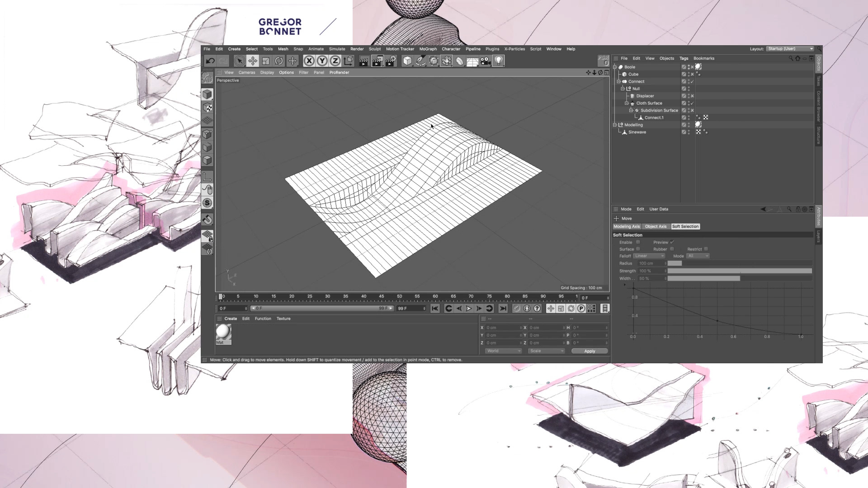Activate the Rotate tool in top toolbar
Viewport: 868px width, 488px height.
coord(279,61)
